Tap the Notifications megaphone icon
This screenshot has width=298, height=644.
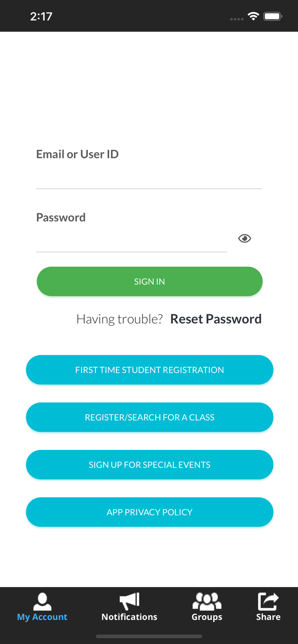pyautogui.click(x=129, y=601)
